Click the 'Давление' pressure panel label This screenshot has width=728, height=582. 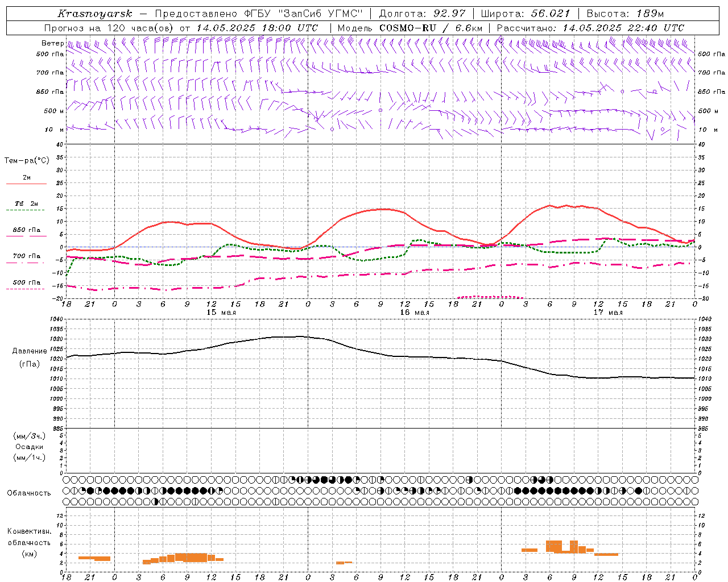(30, 351)
